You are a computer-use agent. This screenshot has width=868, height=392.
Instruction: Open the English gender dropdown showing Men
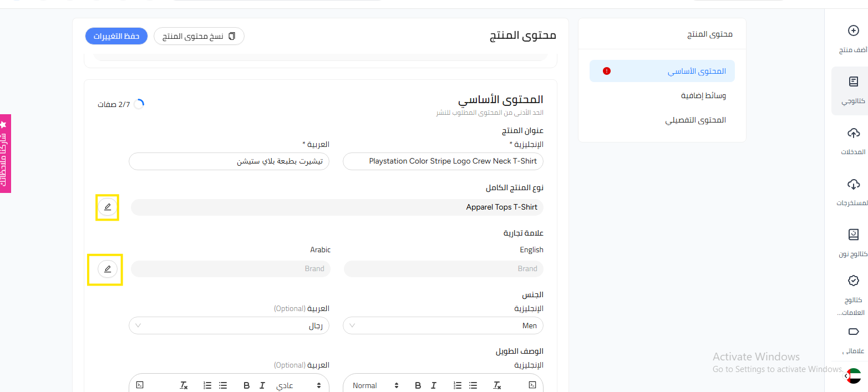[443, 325]
